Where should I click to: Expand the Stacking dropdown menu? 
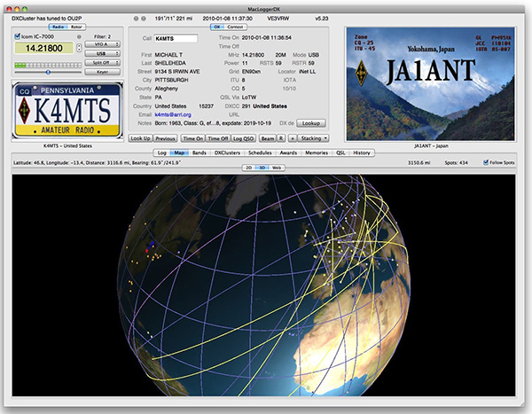pos(314,138)
